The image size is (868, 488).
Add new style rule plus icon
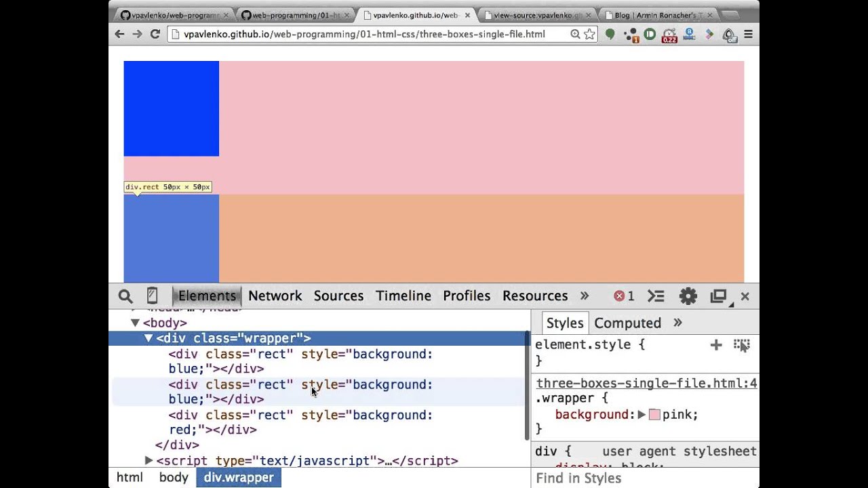716,345
